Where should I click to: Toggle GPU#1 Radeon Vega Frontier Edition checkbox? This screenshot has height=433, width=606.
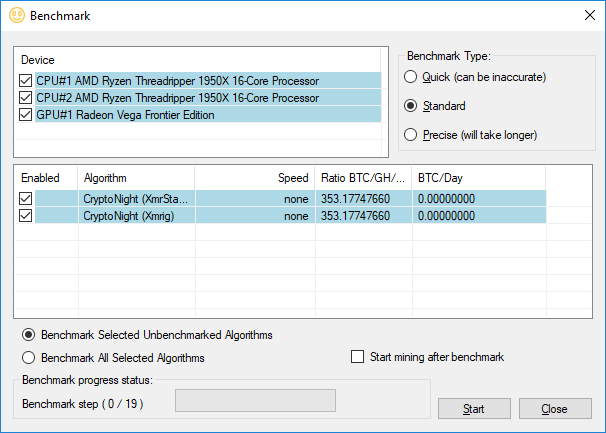coord(26,115)
